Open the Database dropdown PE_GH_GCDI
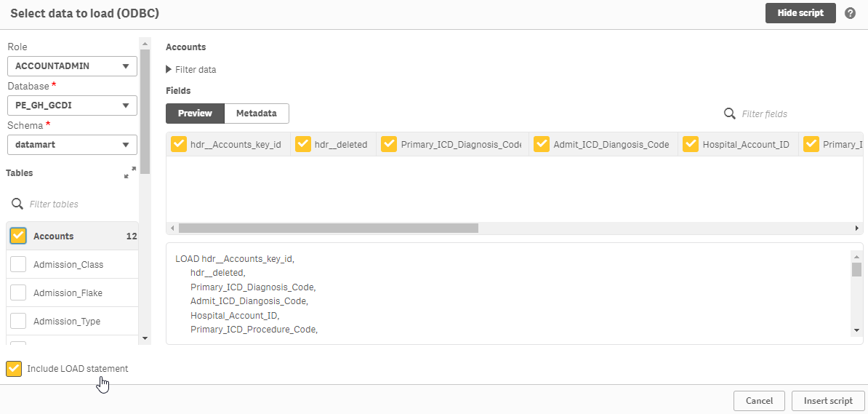Viewport: 868px width, 414px height. 72,106
